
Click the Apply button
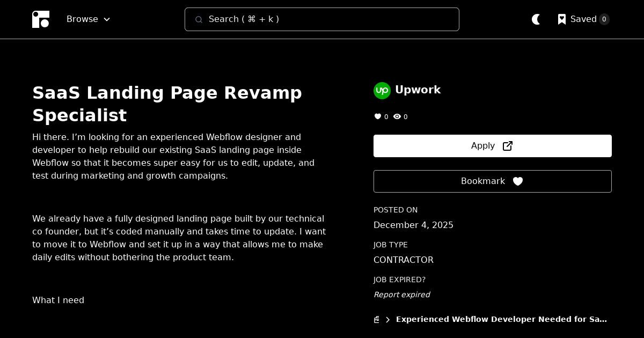point(492,145)
